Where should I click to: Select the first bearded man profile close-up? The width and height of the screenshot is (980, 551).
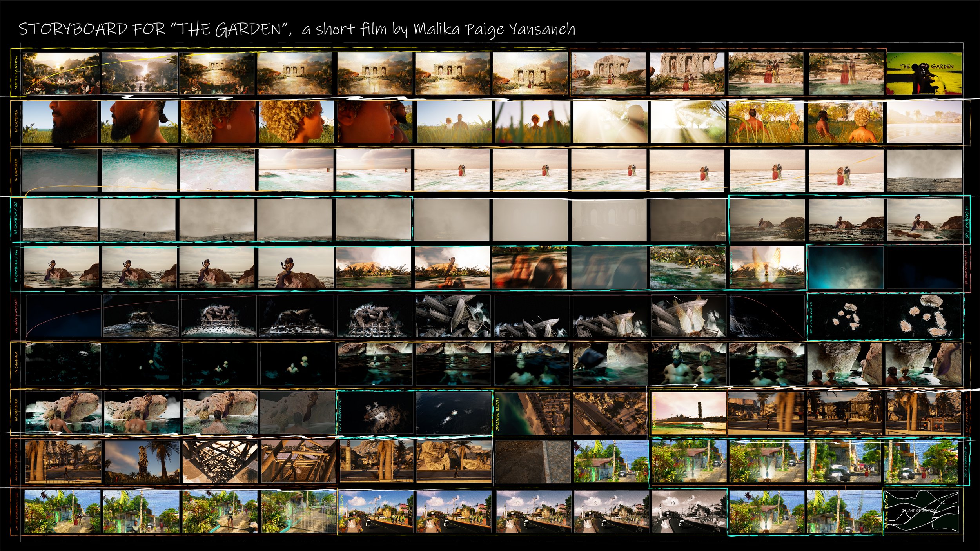point(60,121)
